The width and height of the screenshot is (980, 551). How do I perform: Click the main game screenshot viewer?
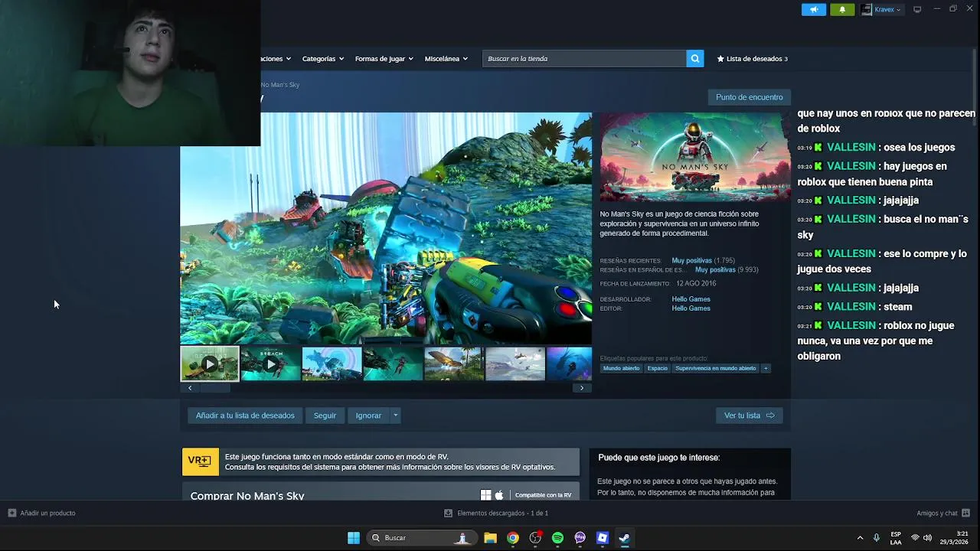(x=386, y=229)
